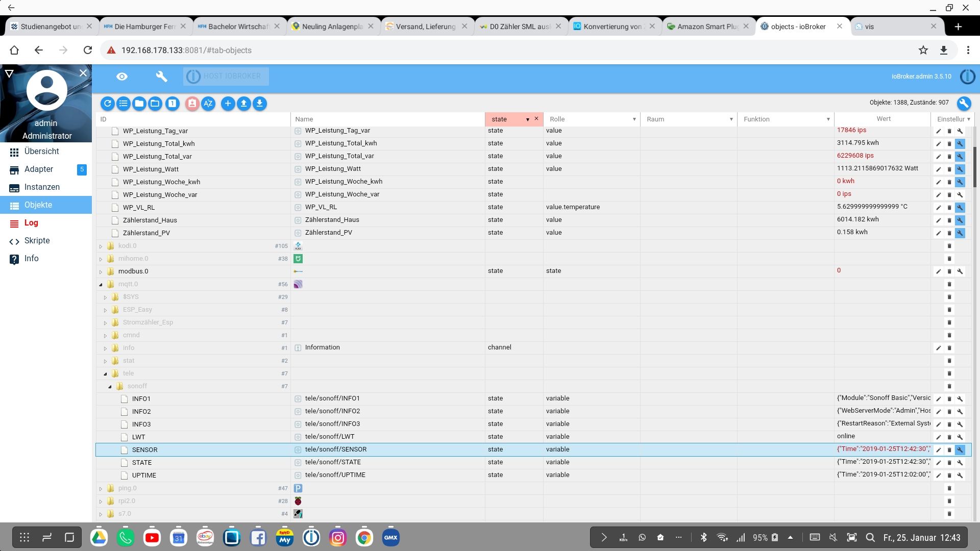Click the alphabetical sort AZ icon
This screenshot has width=980, height=551.
click(x=208, y=104)
